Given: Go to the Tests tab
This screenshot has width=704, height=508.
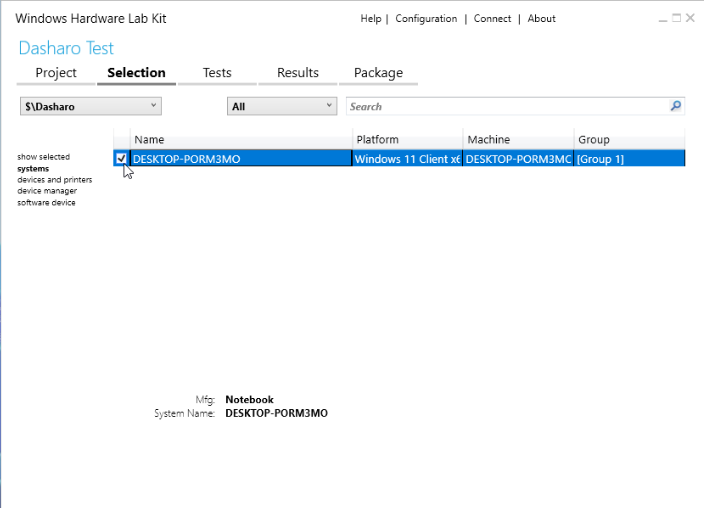Looking at the screenshot, I should click(217, 73).
